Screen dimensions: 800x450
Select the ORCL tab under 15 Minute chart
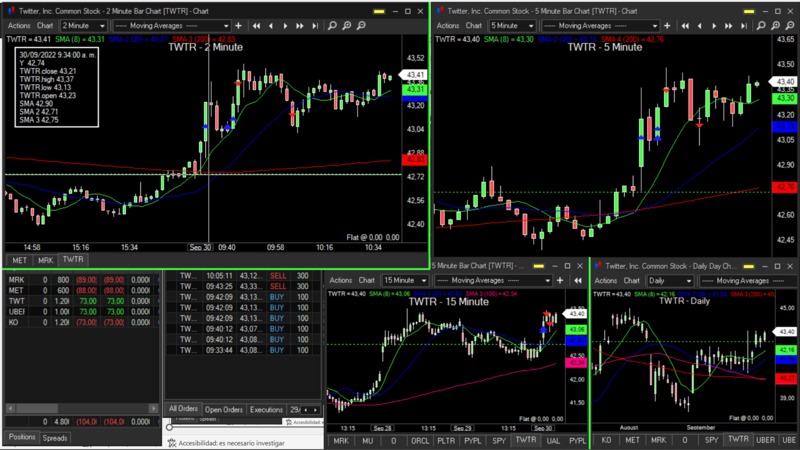(420, 440)
